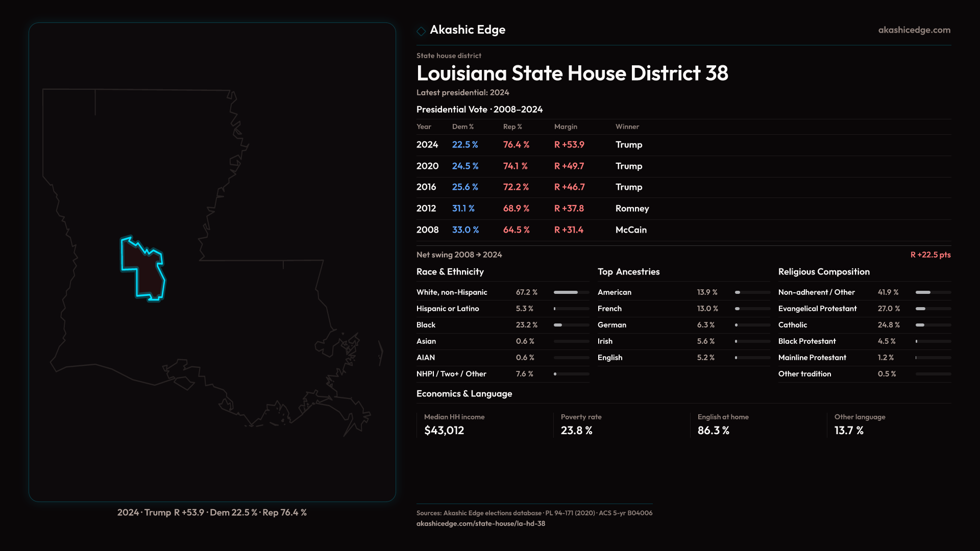Click the Median HH income value $43,012

point(444,431)
